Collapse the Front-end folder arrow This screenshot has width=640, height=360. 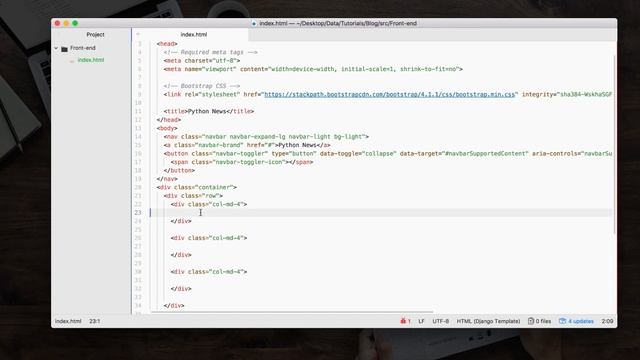click(56, 48)
